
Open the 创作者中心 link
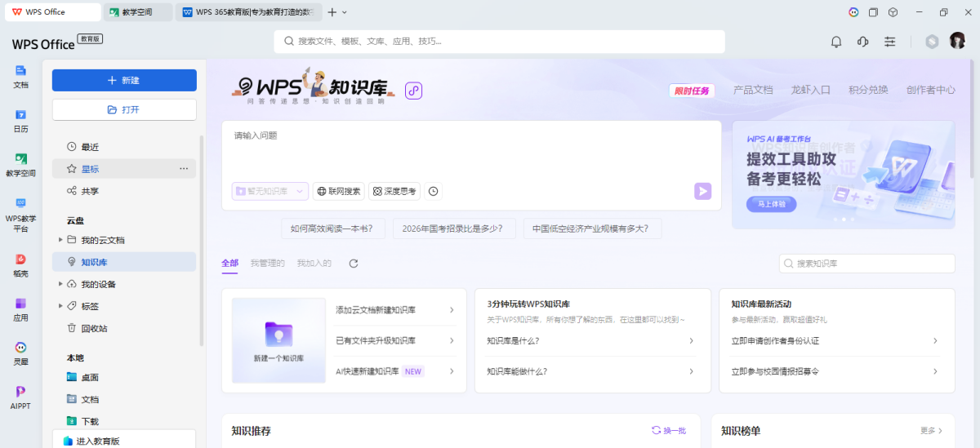(930, 90)
